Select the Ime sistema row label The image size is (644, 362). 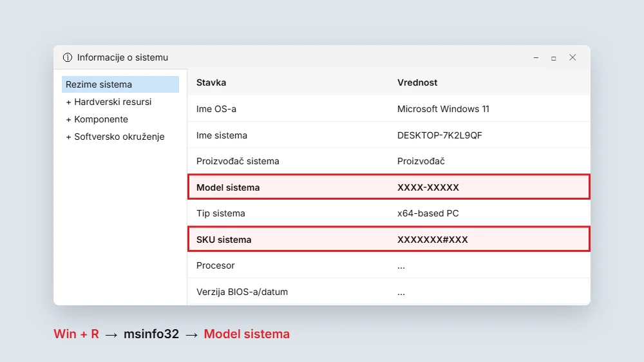coord(222,135)
